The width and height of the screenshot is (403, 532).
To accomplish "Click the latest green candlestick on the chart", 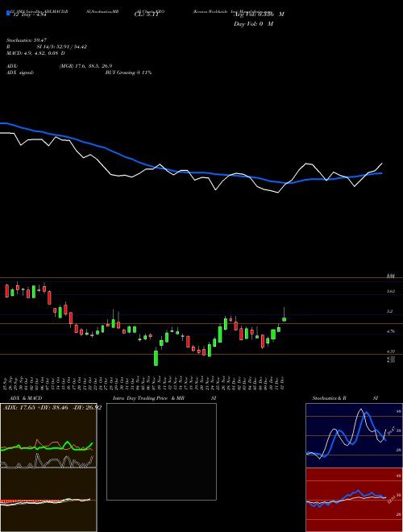I will (x=284, y=319).
